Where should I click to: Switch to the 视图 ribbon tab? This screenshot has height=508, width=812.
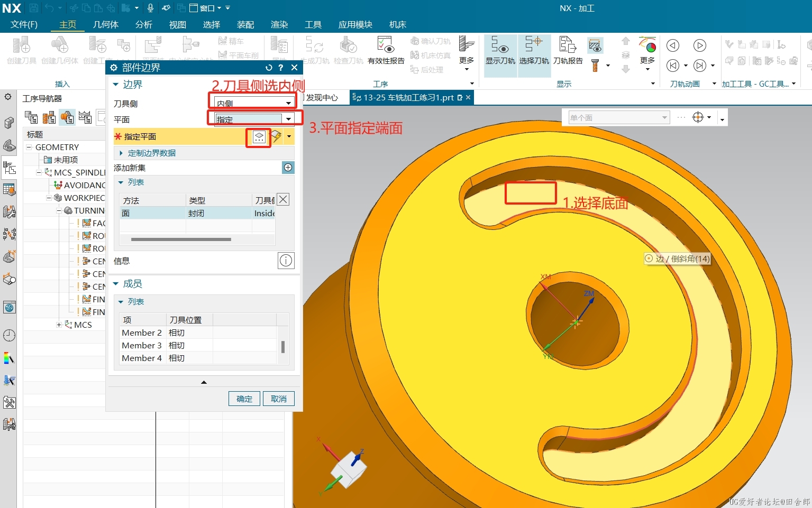pyautogui.click(x=178, y=24)
